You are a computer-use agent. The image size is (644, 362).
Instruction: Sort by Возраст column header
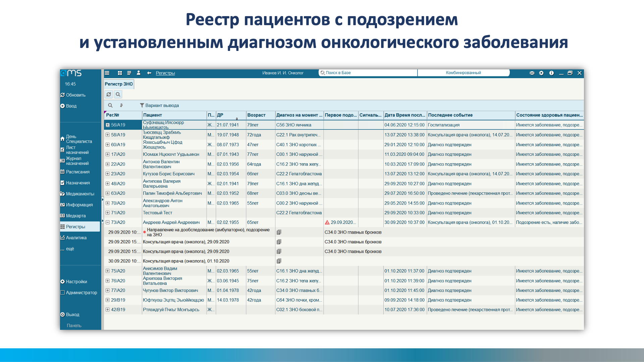click(x=261, y=115)
